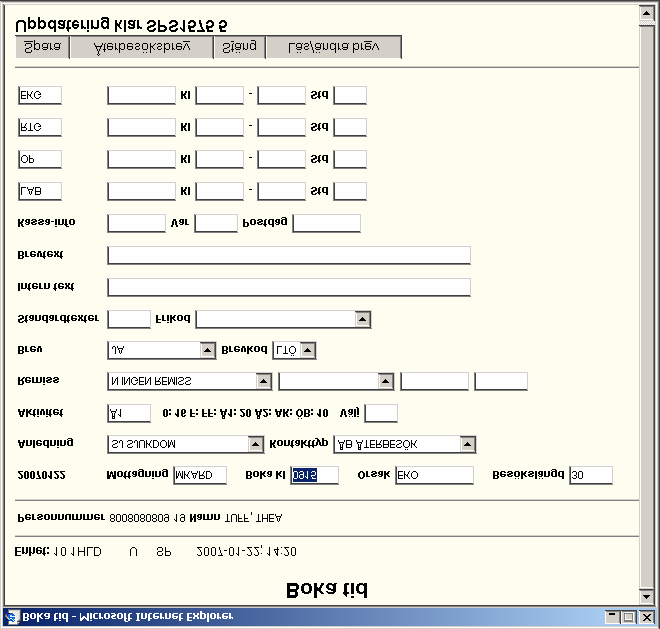Click the Stäng button
The width and height of the screenshot is (660, 629).
click(x=240, y=47)
